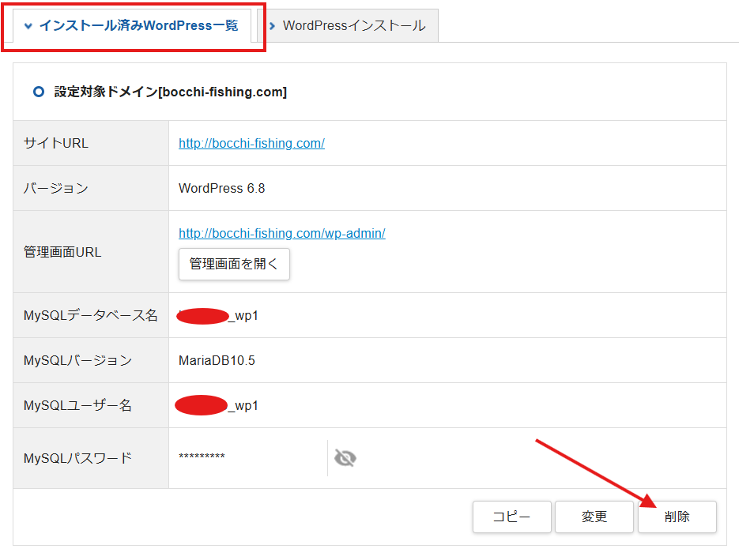Click the MySQLパスワード row label
This screenshot has height=560, width=739.
[77, 458]
